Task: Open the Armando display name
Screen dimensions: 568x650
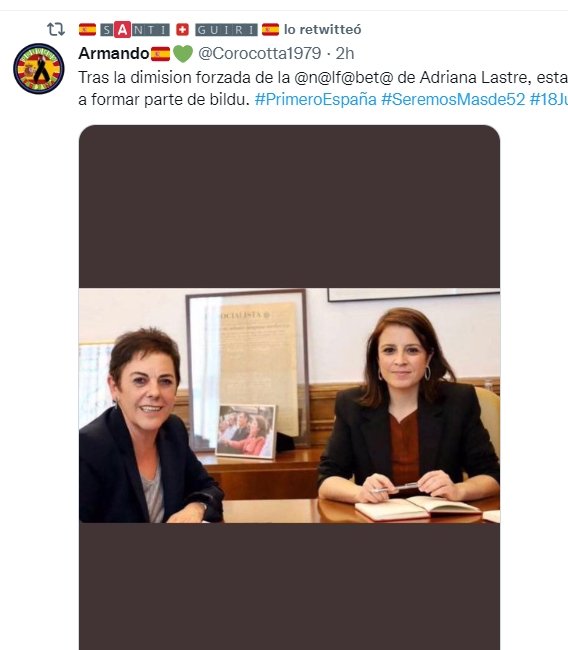Action: click(114, 53)
